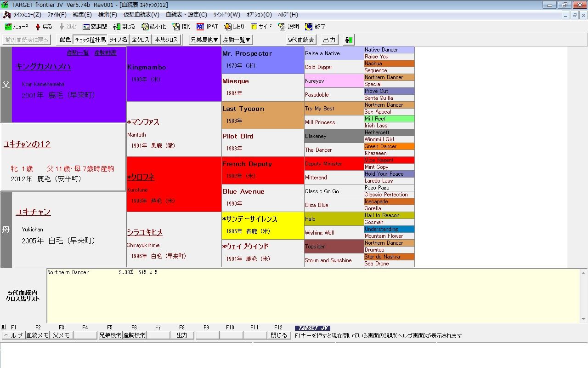The height and width of the screenshot is (368, 588).
Task: Click the app icon in the menu bar
Action: tap(6, 15)
